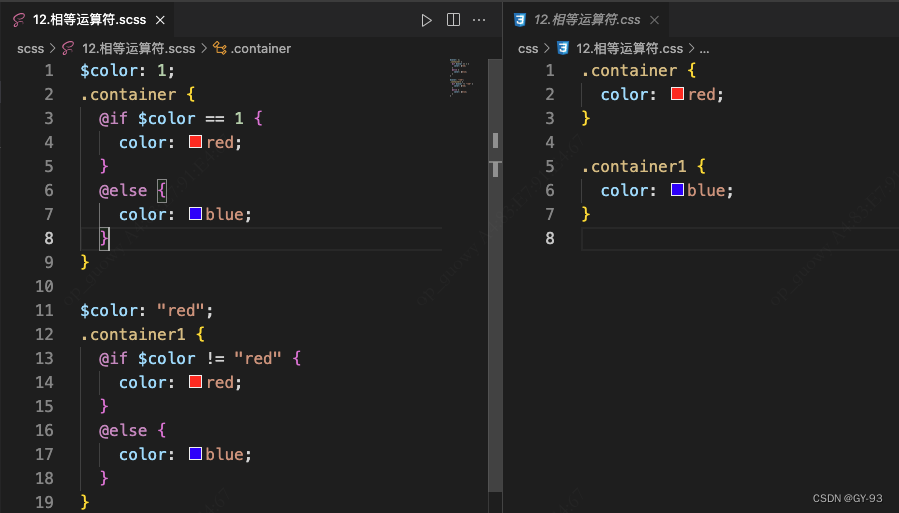Viewport: 899px width, 513px height.
Task: Close the 12.相等运算符.scss tab
Action: pos(161,20)
